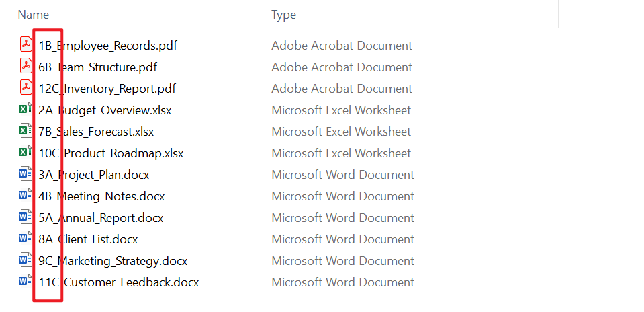Screen dimensions: 644x312
Task: Select the 8A_Client_List.docx file name
Action: click(x=88, y=239)
